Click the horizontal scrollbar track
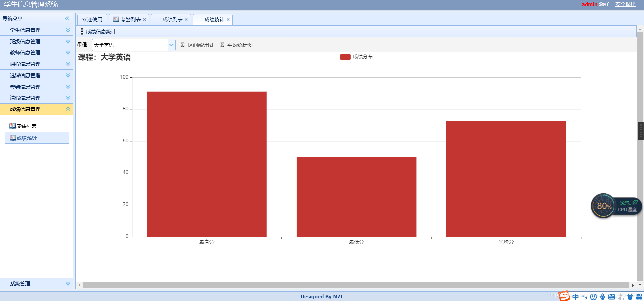644x301 pixels. (356, 285)
